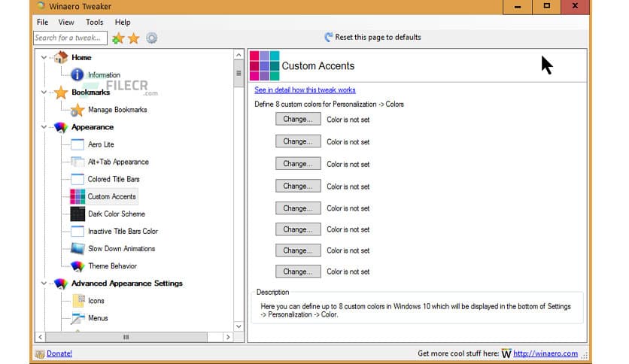The width and height of the screenshot is (629, 364).
Task: Click the fifth Change... button
Action: tap(298, 208)
